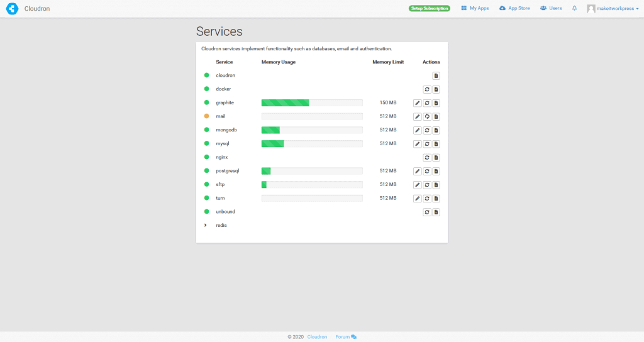Click the Cloudron title in navbar

pos(37,9)
